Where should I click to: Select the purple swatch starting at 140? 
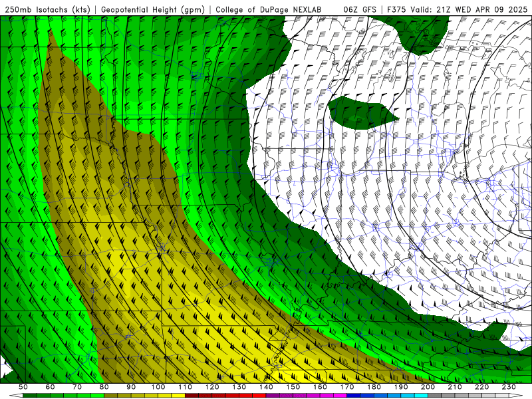pyautogui.click(x=273, y=396)
